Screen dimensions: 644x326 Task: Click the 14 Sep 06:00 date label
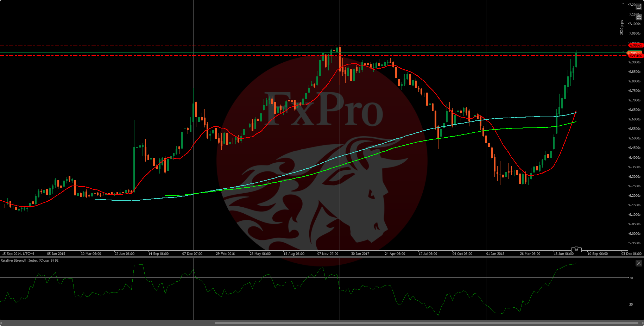[158, 253]
